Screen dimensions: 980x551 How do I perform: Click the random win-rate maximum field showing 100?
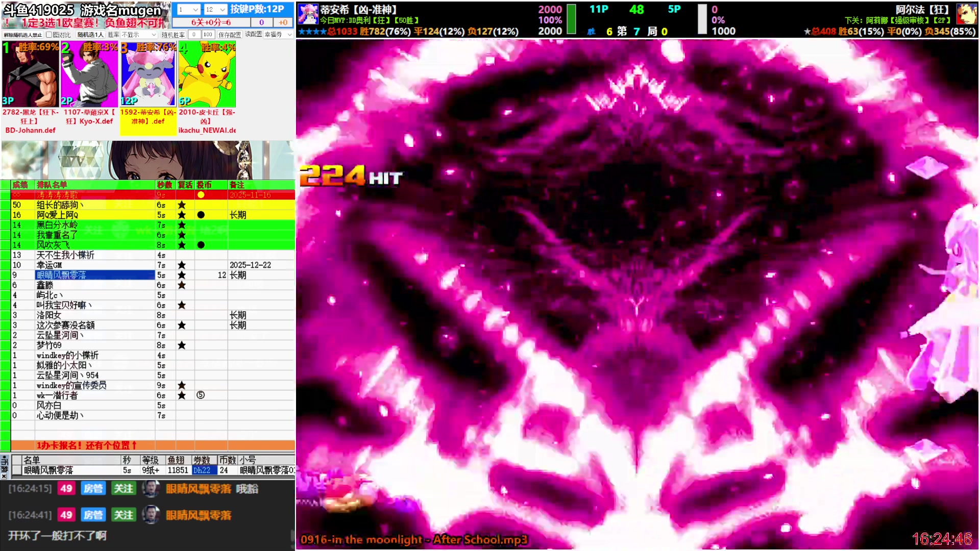click(208, 35)
